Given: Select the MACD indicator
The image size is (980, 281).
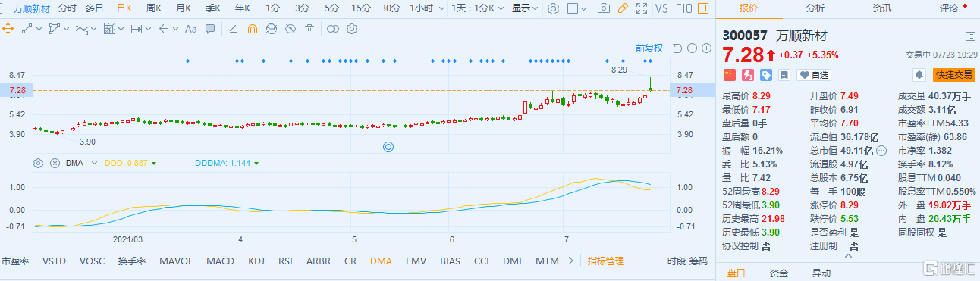Looking at the screenshot, I should click(220, 261).
